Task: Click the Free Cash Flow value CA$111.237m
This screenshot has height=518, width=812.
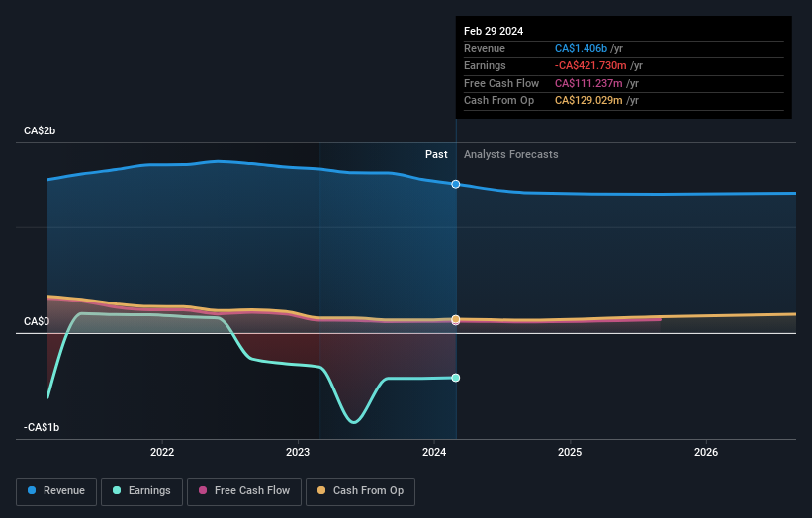Action: (588, 83)
